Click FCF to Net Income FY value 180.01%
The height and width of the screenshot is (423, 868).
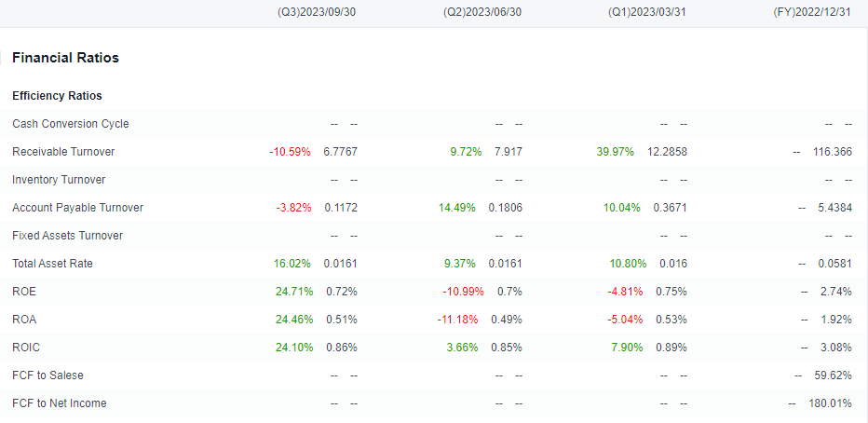[x=831, y=403]
